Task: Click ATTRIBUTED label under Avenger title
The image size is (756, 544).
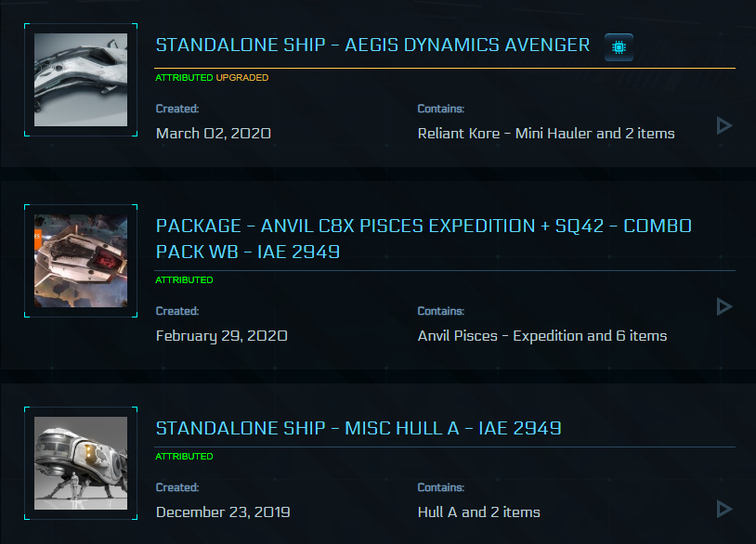Action: coord(184,78)
